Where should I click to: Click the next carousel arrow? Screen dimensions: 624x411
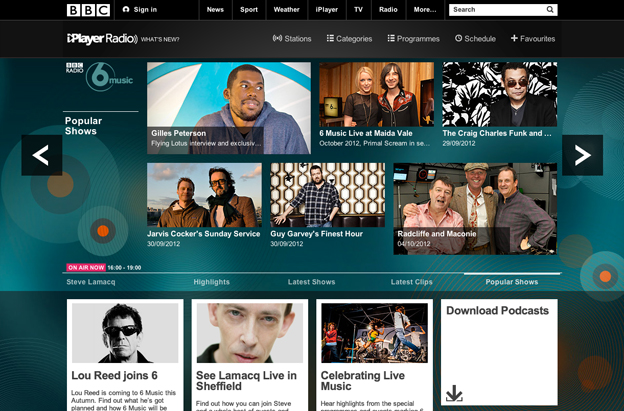582,155
